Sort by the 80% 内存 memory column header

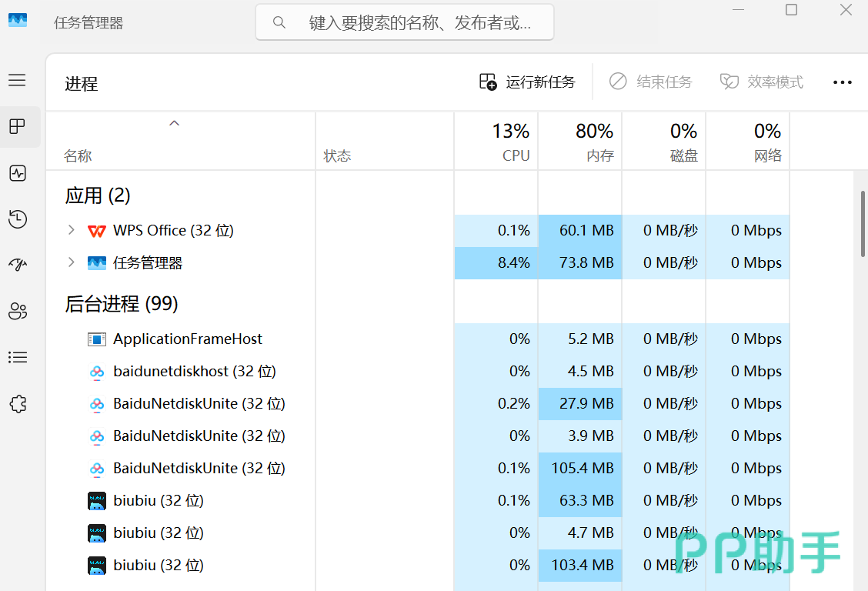(579, 142)
